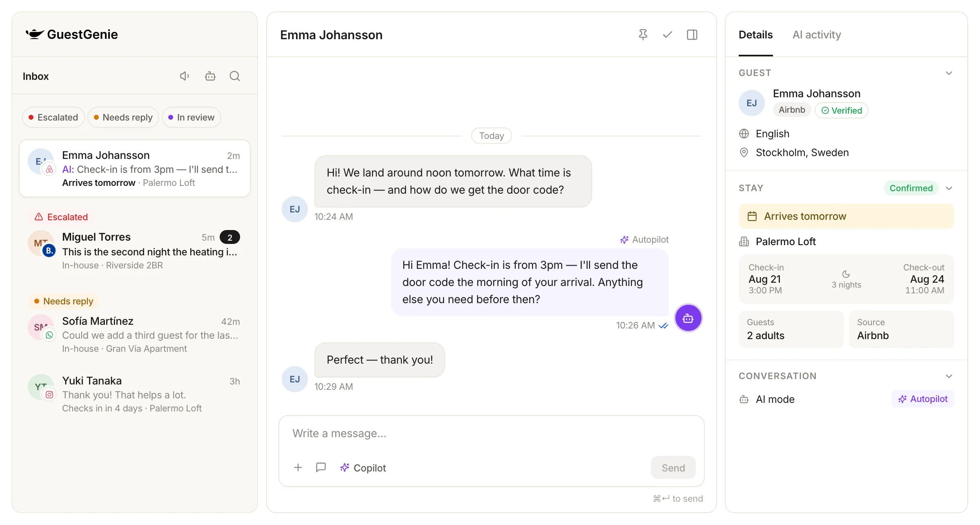The image size is (980, 525).
Task: Focus the Write a message field
Action: (492, 433)
